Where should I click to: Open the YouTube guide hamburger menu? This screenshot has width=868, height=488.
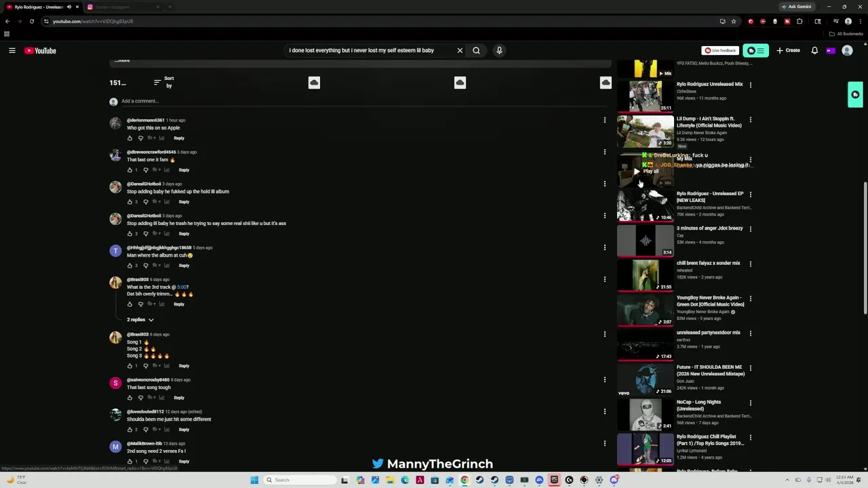(x=12, y=51)
